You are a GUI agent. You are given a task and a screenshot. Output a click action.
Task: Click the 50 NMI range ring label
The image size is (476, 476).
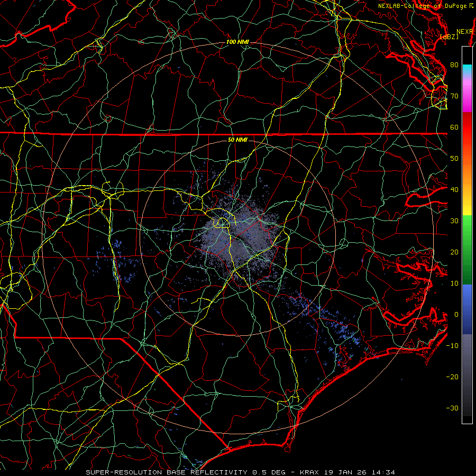point(237,140)
